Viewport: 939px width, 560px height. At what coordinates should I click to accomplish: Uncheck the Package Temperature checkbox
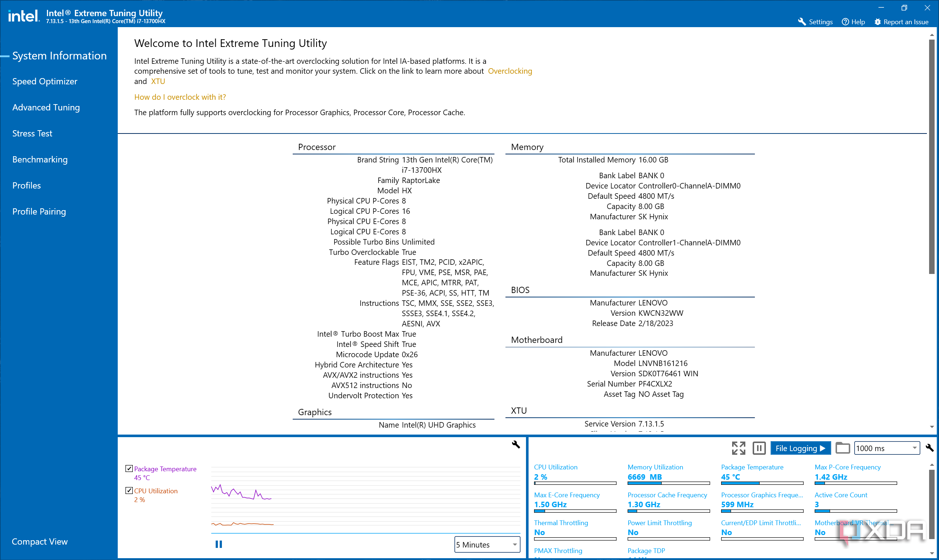[129, 468]
